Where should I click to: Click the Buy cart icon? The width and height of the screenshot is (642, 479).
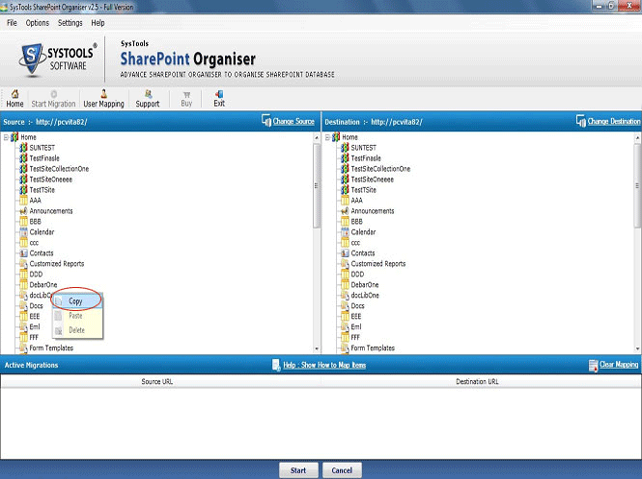[x=187, y=95]
